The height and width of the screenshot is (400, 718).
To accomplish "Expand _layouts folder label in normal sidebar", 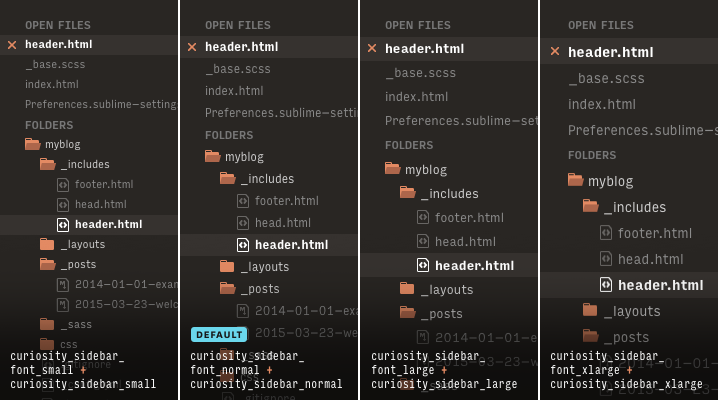I will pyautogui.click(x=265, y=267).
